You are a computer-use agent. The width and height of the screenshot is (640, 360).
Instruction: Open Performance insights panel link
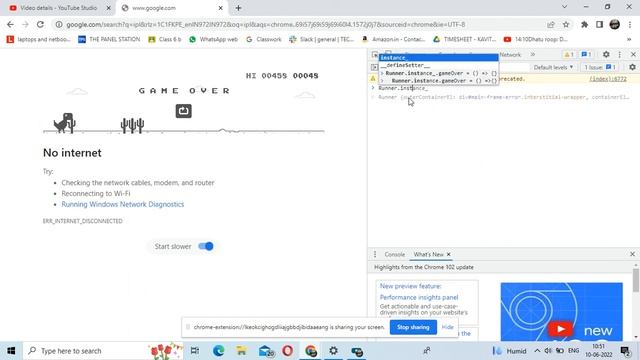[x=419, y=297]
